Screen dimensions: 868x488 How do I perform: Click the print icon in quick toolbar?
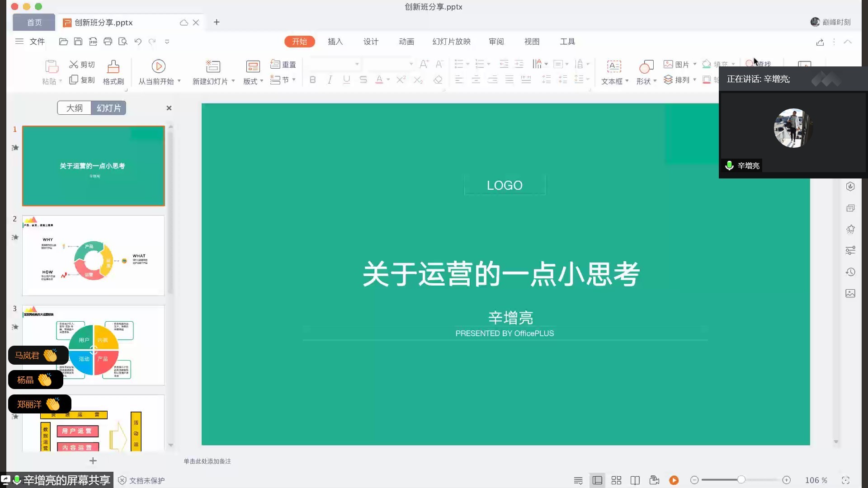(x=108, y=42)
